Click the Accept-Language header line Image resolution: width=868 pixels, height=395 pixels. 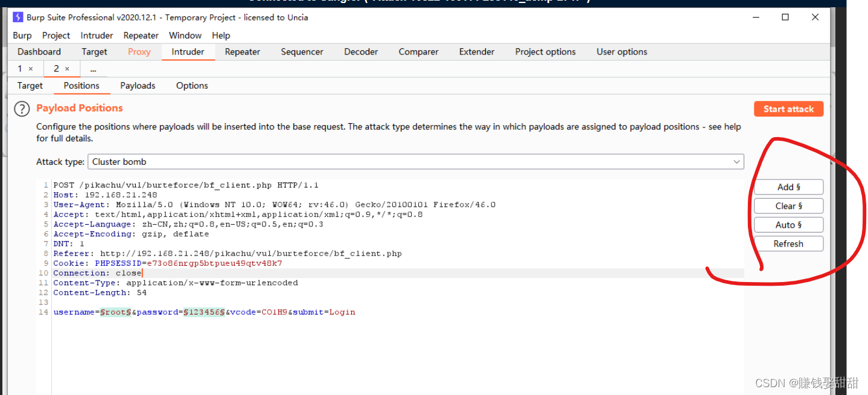tap(188, 224)
